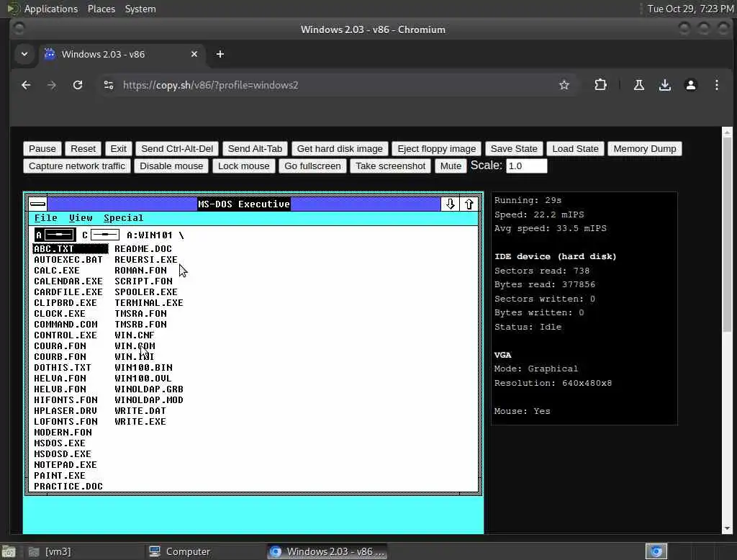Image resolution: width=737 pixels, height=560 pixels.
Task: Select CALC.EXE in the file list
Action: point(57,271)
